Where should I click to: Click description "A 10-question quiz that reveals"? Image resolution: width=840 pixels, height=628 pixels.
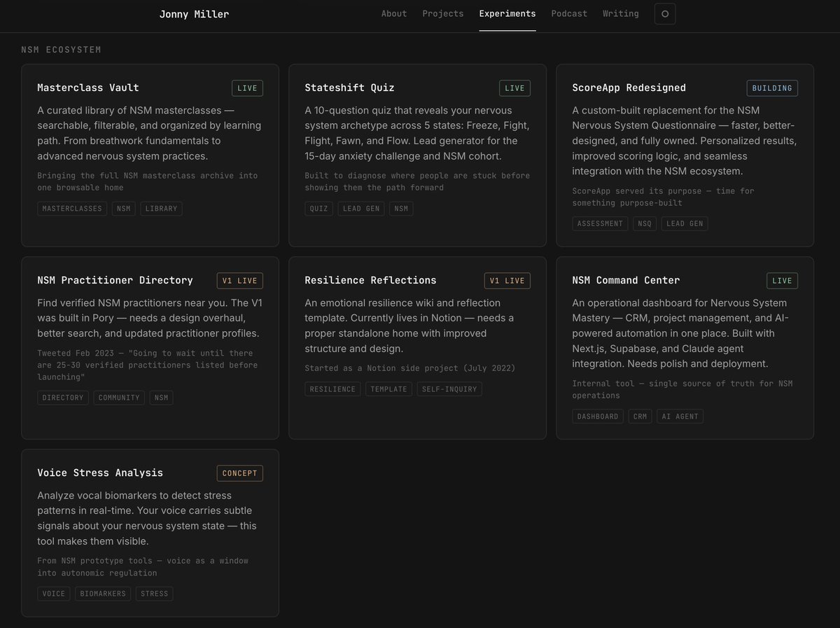pos(417,133)
